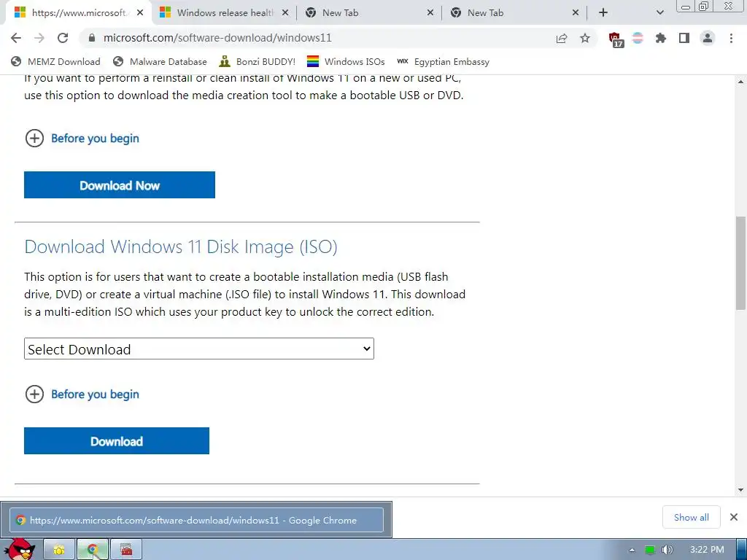Viewport: 747px width, 560px height.
Task: View site security lock information
Action: 92,38
